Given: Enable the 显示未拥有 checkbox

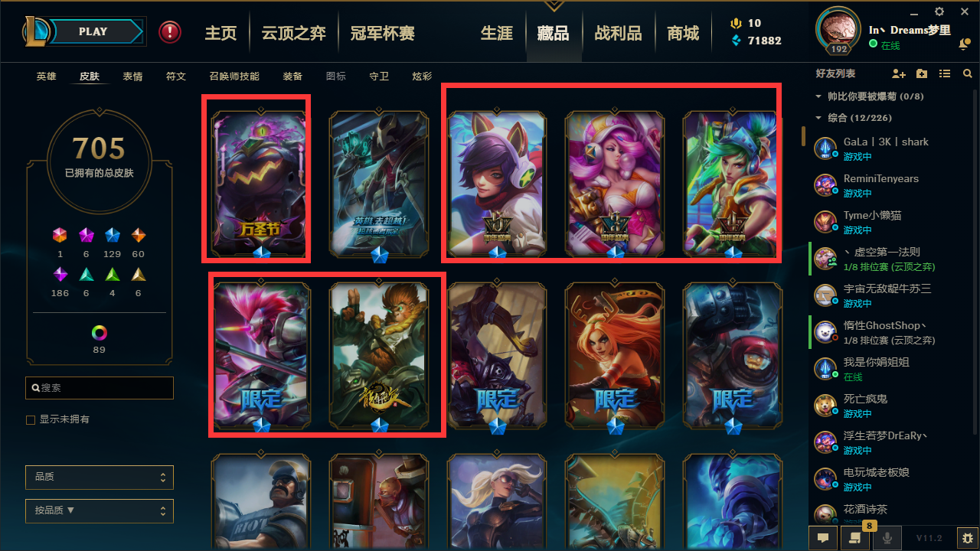Looking at the screenshot, I should tap(31, 419).
